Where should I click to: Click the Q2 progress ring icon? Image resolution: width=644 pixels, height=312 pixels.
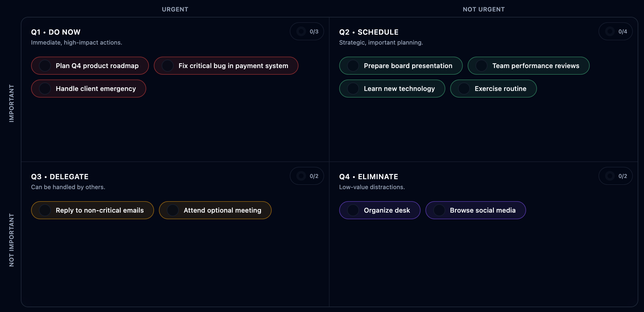(610, 31)
